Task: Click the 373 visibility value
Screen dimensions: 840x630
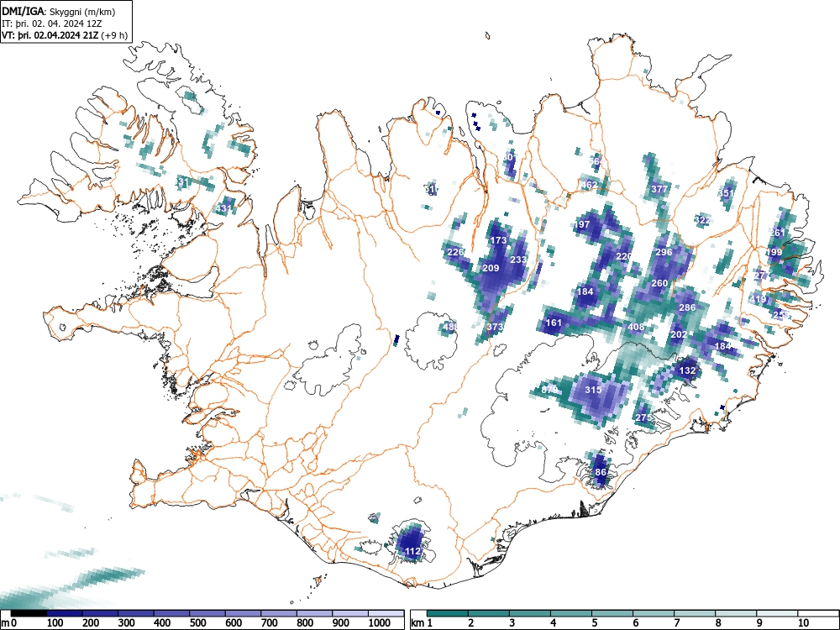Action: tap(495, 326)
